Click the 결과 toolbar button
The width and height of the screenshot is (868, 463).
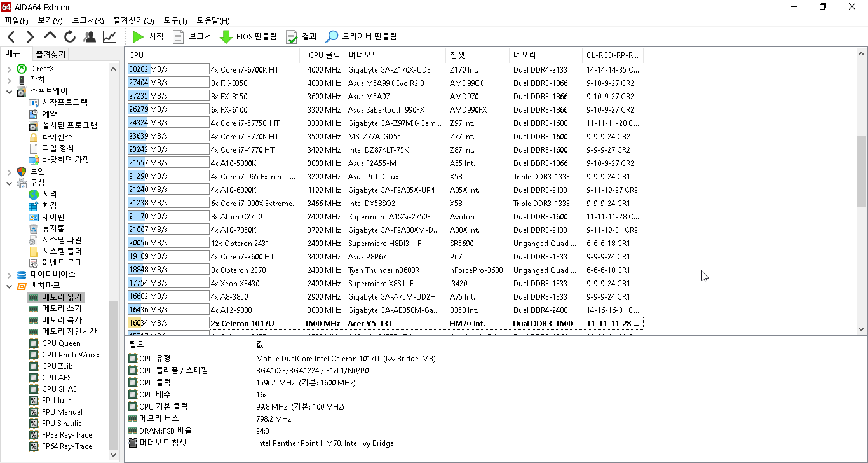click(302, 37)
